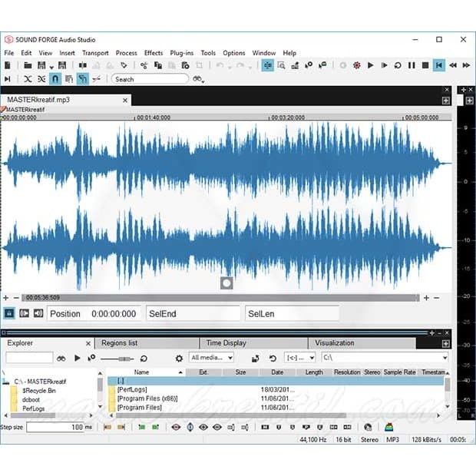Close the Explorer tab

pyautogui.click(x=88, y=343)
